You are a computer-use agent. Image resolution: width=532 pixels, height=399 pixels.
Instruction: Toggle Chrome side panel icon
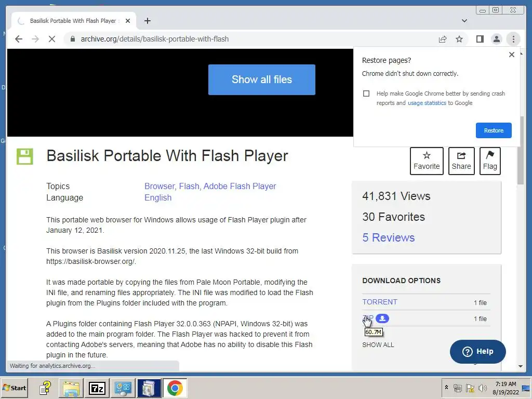(480, 39)
